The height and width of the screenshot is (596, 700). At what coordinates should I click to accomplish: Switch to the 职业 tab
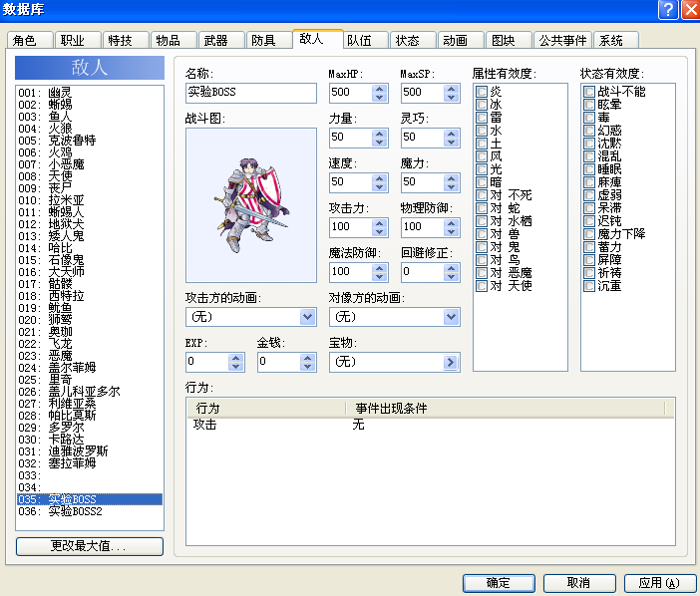pyautogui.click(x=78, y=40)
